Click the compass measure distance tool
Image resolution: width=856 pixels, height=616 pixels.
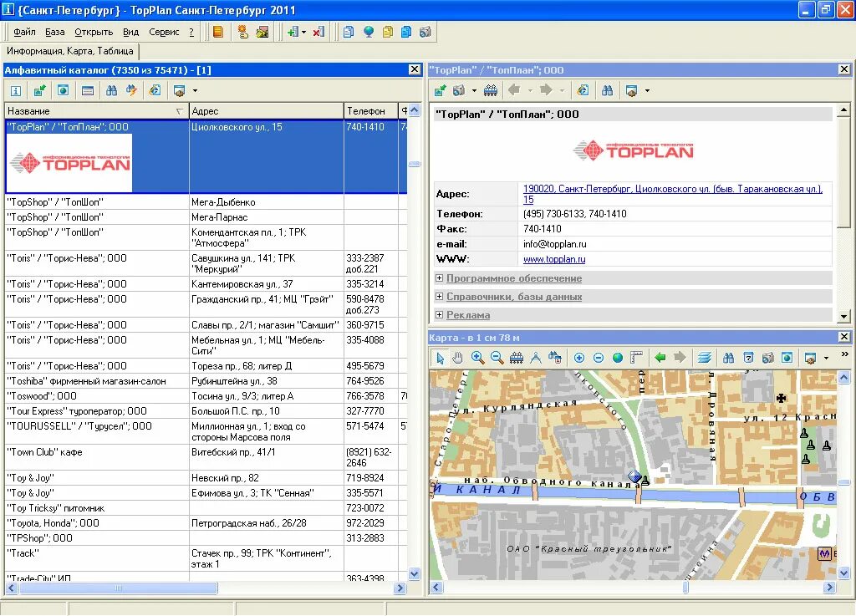pyautogui.click(x=536, y=358)
